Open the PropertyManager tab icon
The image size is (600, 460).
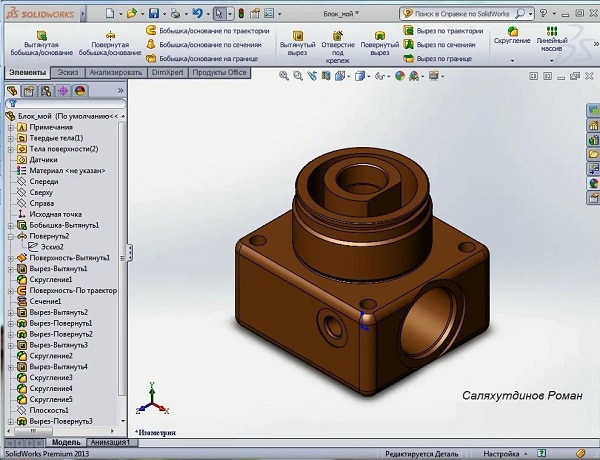tap(28, 91)
